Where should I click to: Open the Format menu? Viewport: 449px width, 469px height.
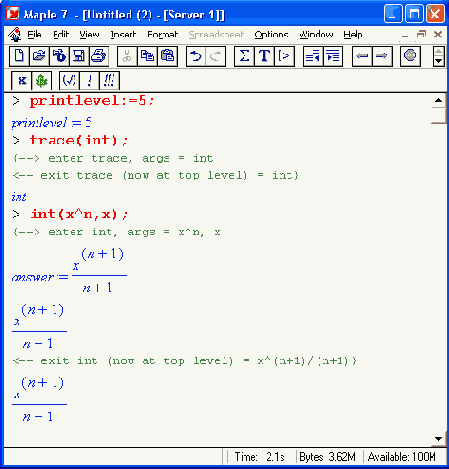pos(163,35)
